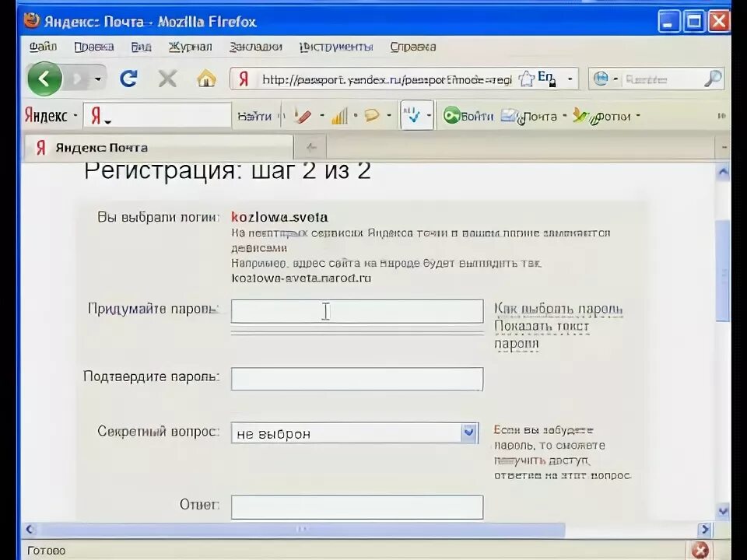The height and width of the screenshot is (560, 747).
Task: Click the vertical scrollbar thumb
Action: [723, 271]
